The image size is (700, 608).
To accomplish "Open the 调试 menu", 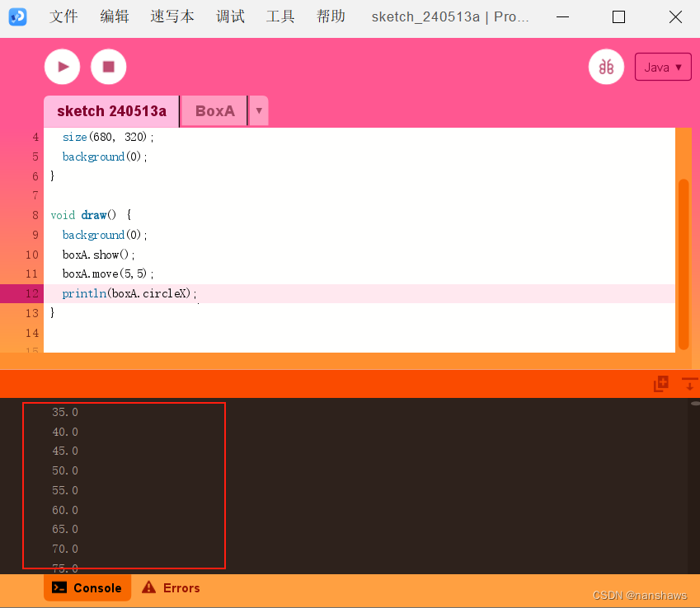I will point(230,16).
